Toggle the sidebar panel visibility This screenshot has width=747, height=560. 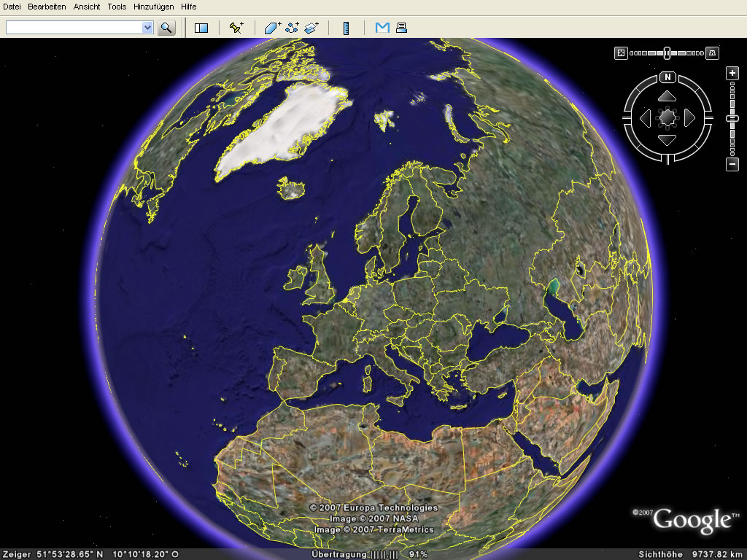[201, 27]
